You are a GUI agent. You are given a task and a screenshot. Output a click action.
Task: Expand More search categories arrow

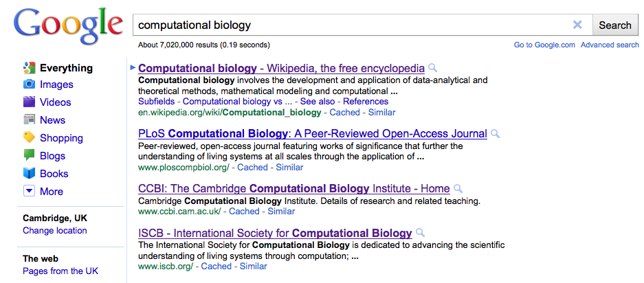click(29, 192)
